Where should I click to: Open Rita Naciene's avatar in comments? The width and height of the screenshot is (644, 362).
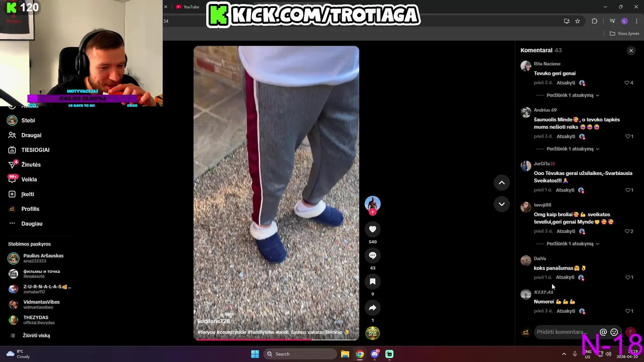click(x=526, y=66)
